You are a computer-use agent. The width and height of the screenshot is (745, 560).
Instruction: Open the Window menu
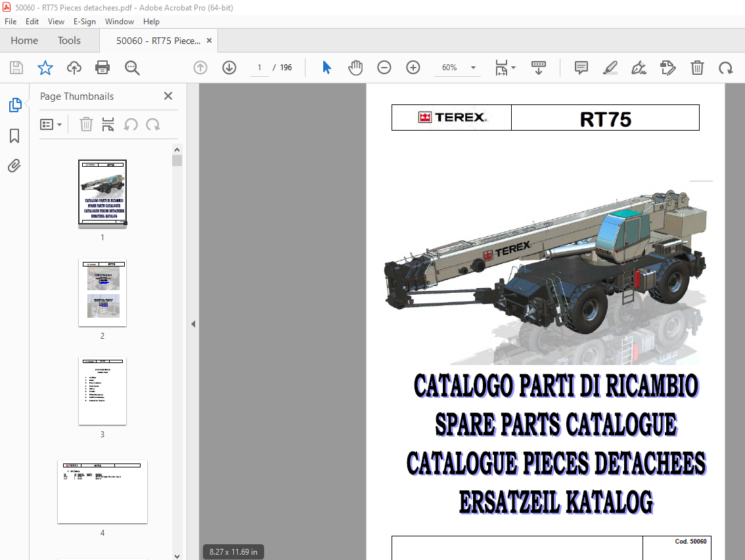pyautogui.click(x=120, y=22)
